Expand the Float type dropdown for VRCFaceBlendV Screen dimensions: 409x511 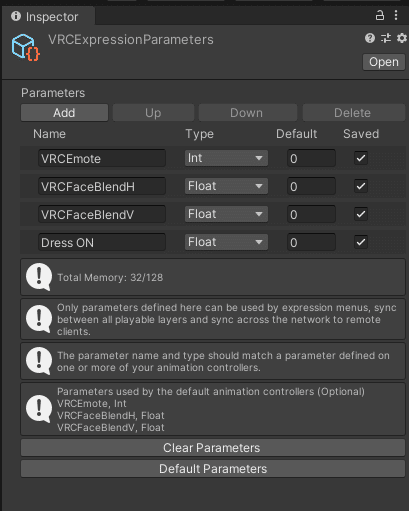[x=226, y=214]
